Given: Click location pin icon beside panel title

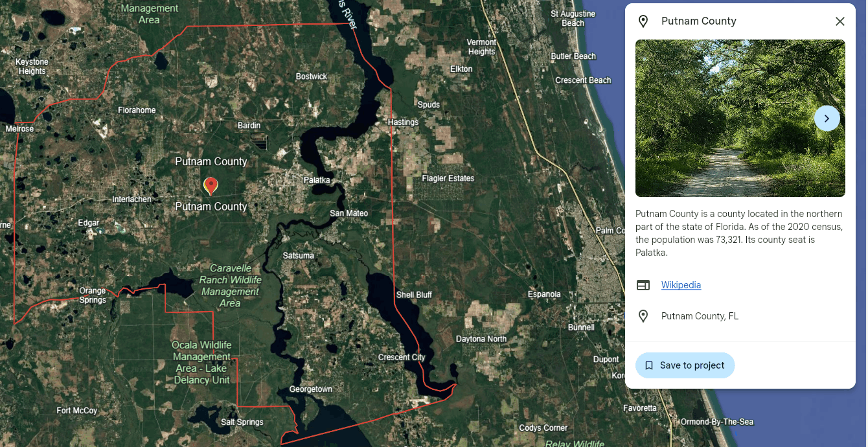Looking at the screenshot, I should 643,21.
